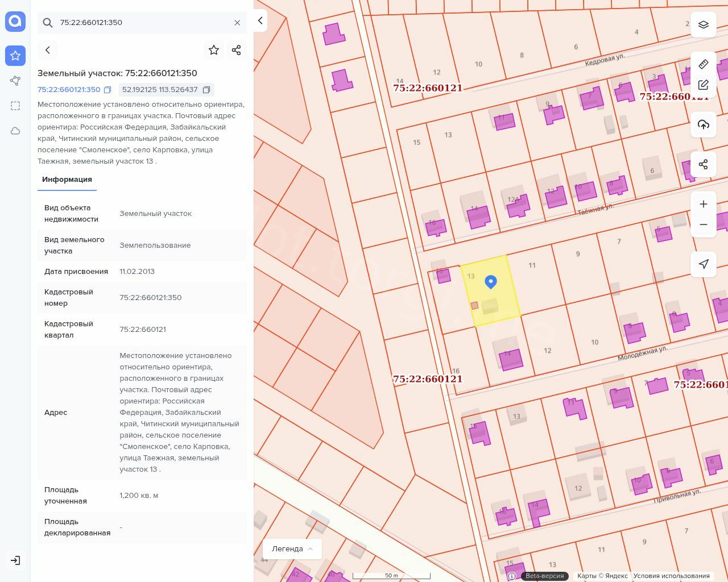
Task: Go back to previous results
Action: coord(48,50)
